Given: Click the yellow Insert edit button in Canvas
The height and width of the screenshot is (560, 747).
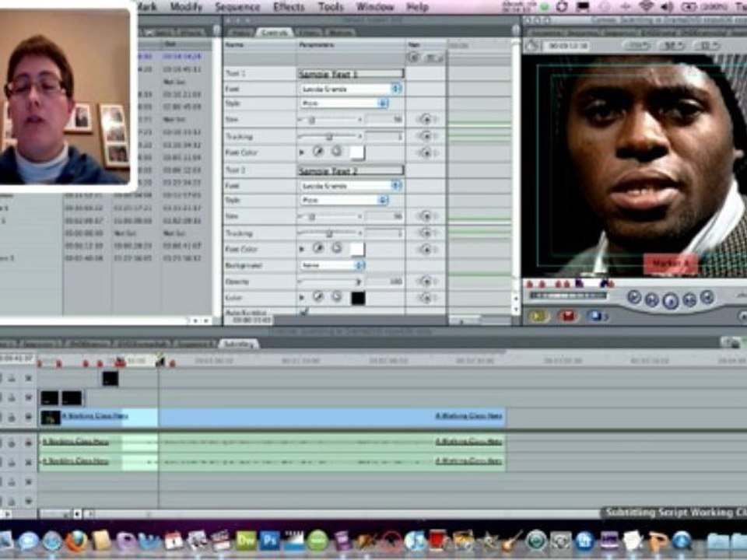Looking at the screenshot, I should 538,316.
